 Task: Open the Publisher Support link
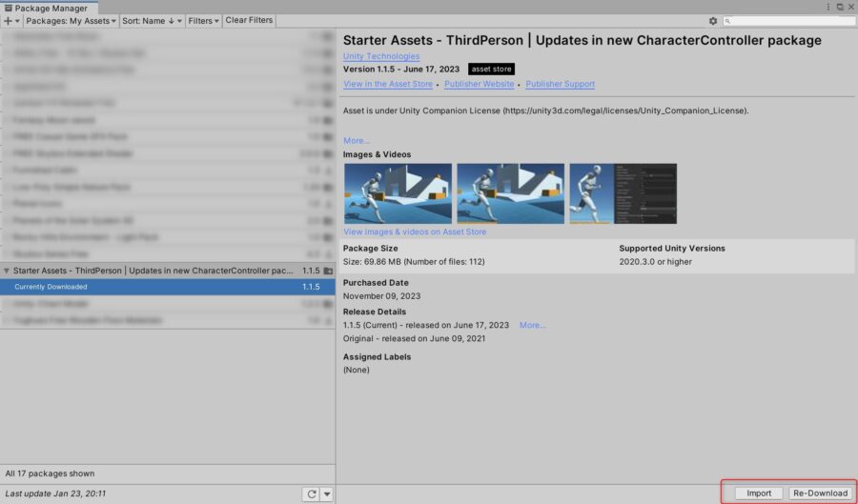pyautogui.click(x=560, y=84)
